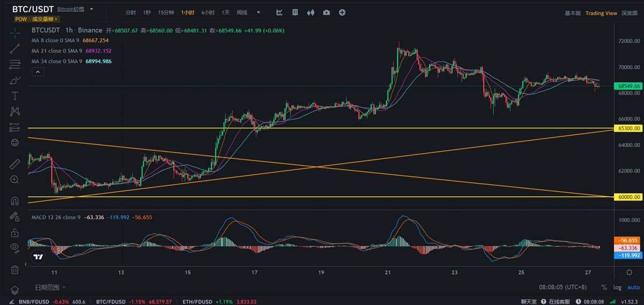Select the crosshair cursor tool
The image size is (644, 305).
[14, 33]
